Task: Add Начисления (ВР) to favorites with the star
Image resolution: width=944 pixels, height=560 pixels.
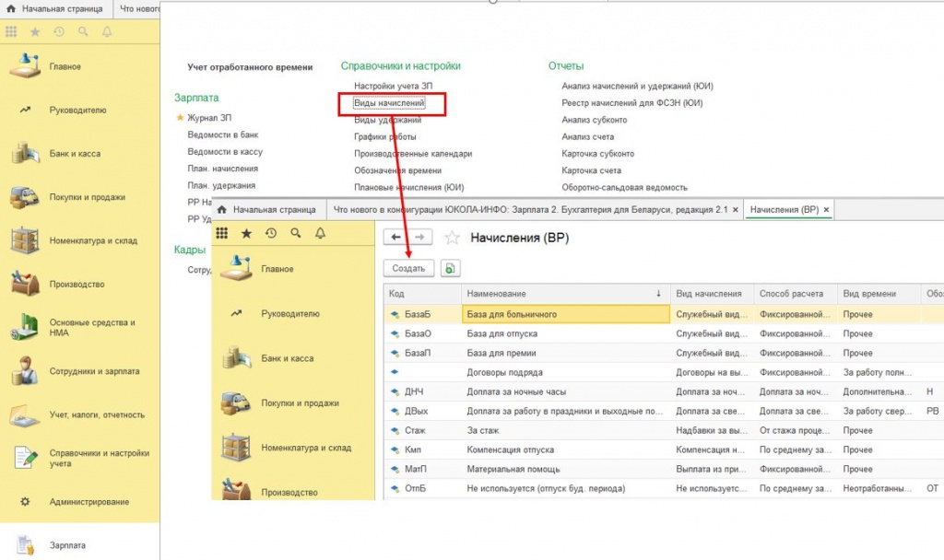Action: pyautogui.click(x=452, y=238)
